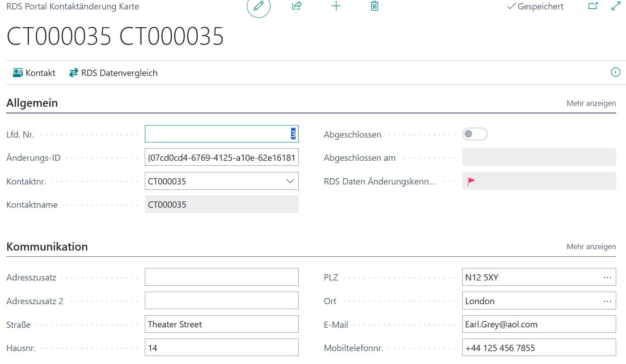Create a new record via the plus icon
Screen dimensions: 626x364
point(336,7)
